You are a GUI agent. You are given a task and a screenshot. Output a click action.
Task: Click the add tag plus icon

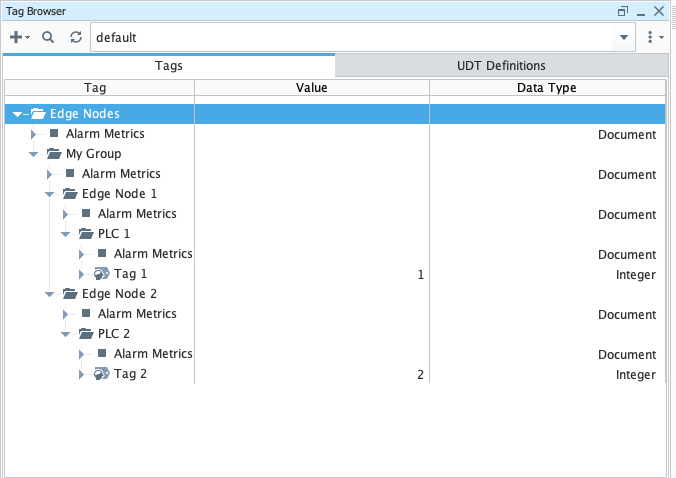point(16,37)
